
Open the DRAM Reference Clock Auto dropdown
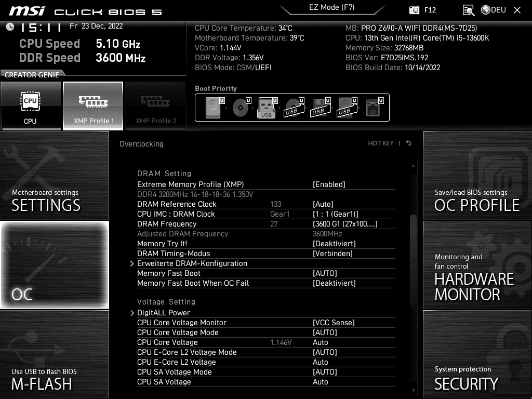323,204
